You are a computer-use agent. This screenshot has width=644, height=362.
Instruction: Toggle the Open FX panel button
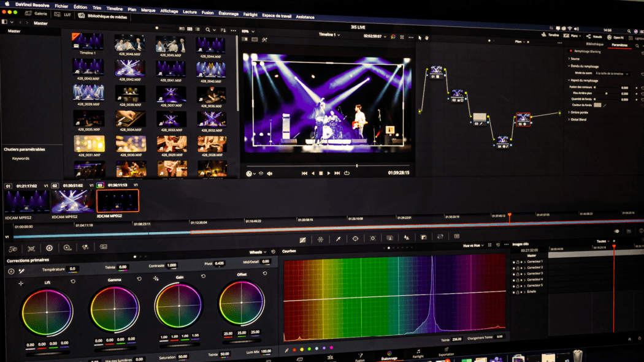point(616,37)
